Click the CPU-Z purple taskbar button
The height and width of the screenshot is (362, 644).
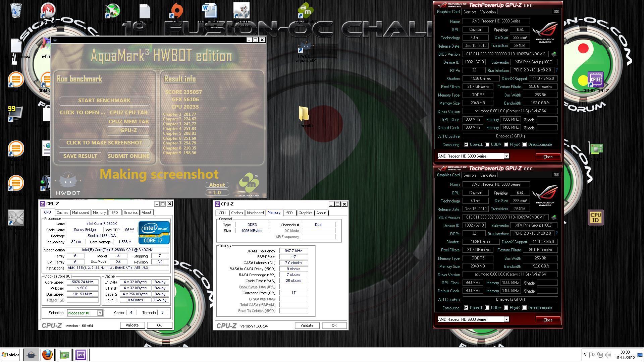click(x=81, y=355)
